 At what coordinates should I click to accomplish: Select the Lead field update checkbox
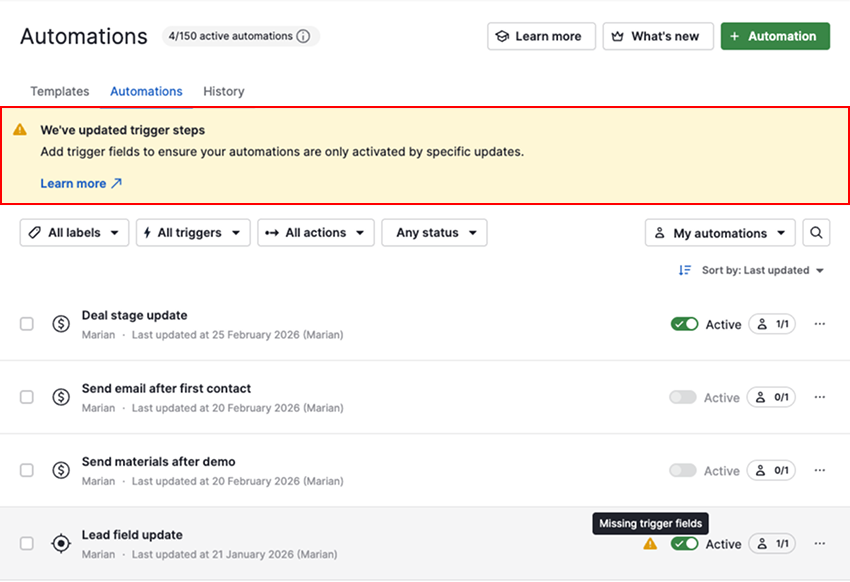pos(27,543)
